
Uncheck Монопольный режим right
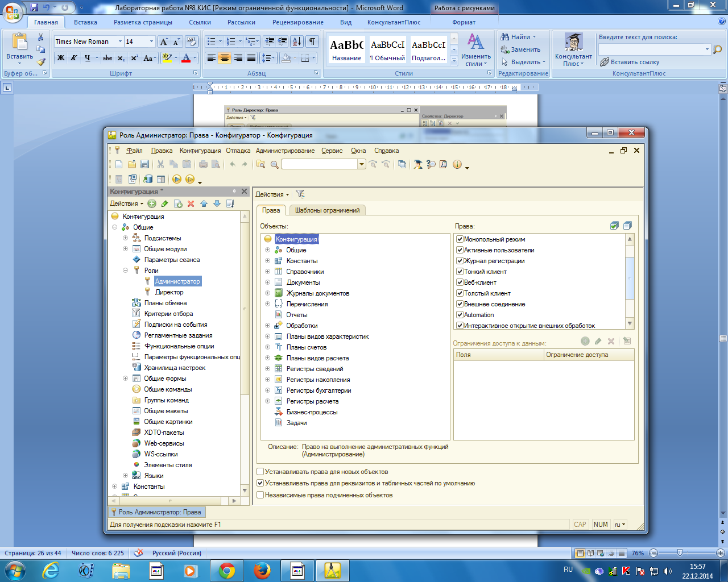pyautogui.click(x=460, y=239)
